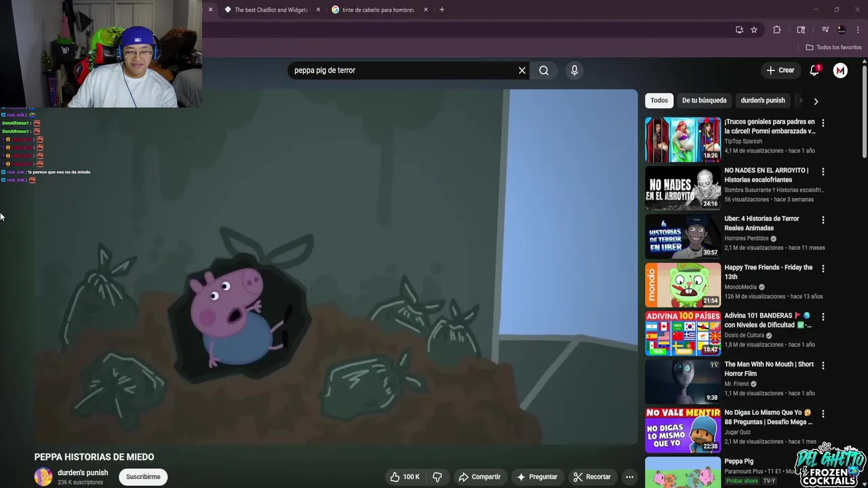Click the magnifier search button
Screen dimensions: 868x488
544,70
